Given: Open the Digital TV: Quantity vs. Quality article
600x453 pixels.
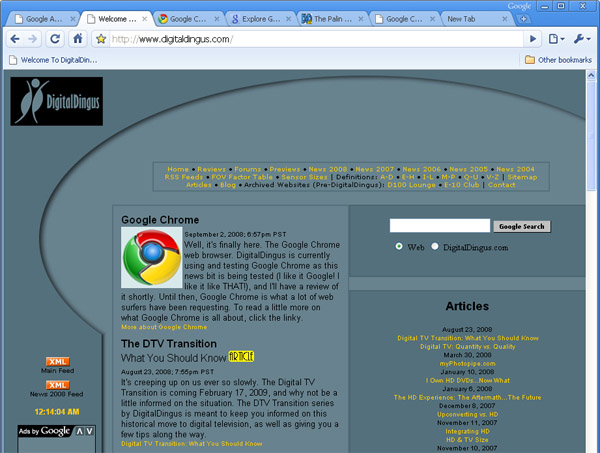Looking at the screenshot, I should tap(468, 347).
